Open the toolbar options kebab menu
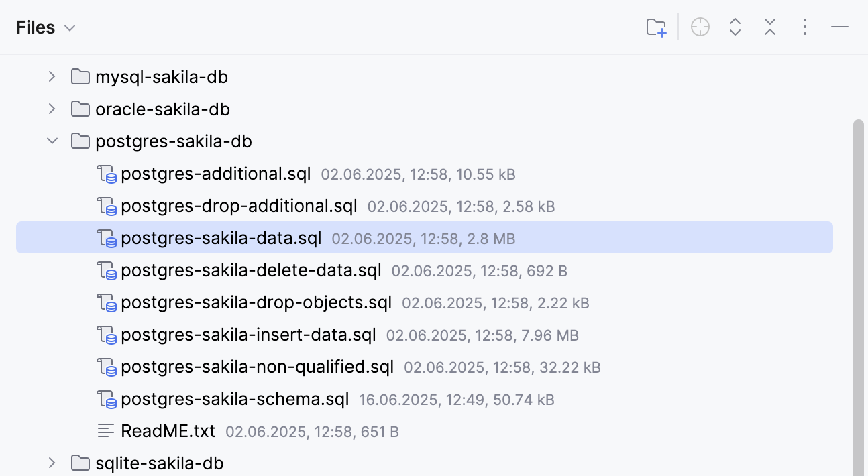The height and width of the screenshot is (476, 868). (x=804, y=27)
